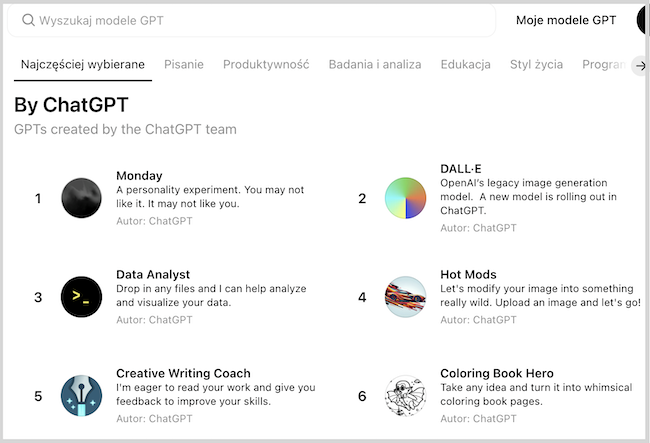Click the partially visible Programowanie tab
Image resolution: width=650 pixels, height=443 pixels.
tap(604, 65)
